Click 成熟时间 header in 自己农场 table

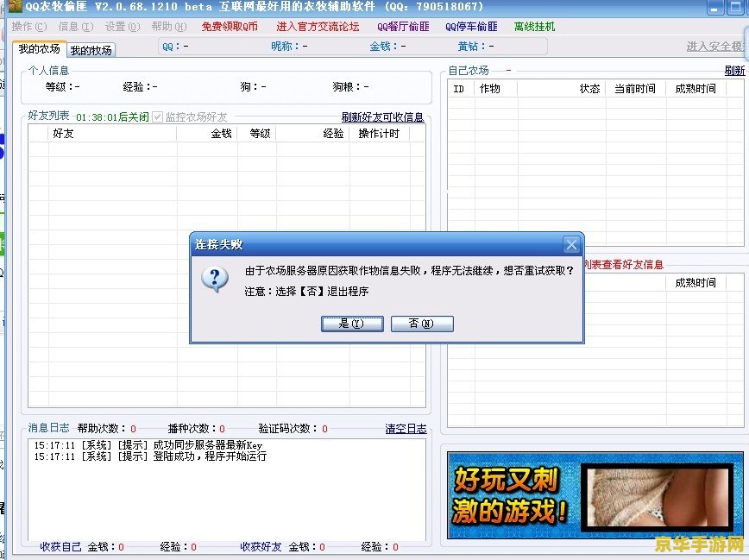click(696, 89)
